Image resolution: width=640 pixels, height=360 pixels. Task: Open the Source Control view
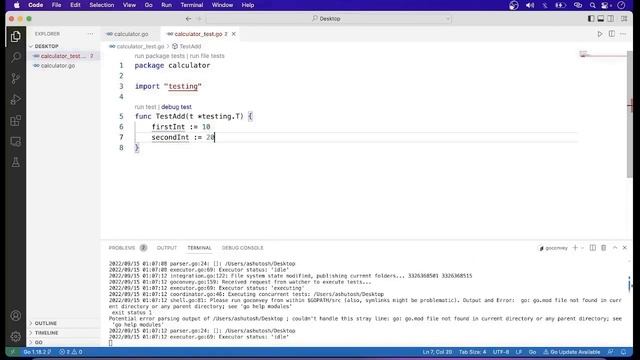16,78
